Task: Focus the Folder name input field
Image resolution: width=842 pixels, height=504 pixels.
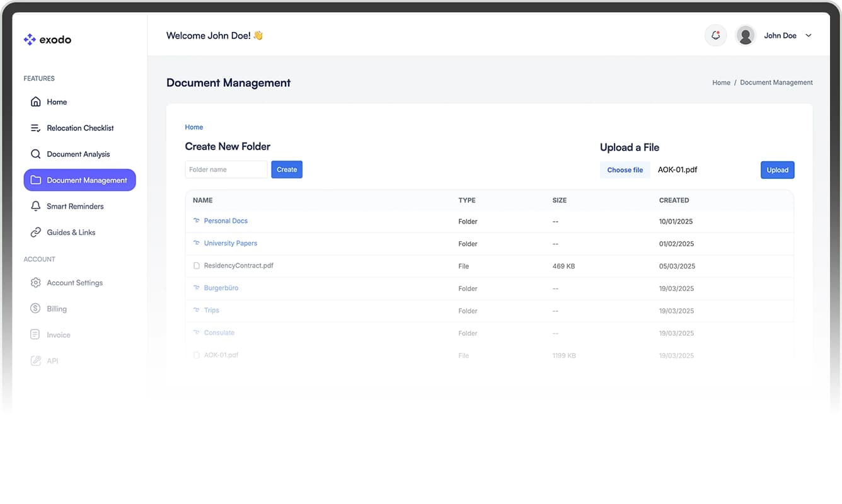Action: click(226, 169)
